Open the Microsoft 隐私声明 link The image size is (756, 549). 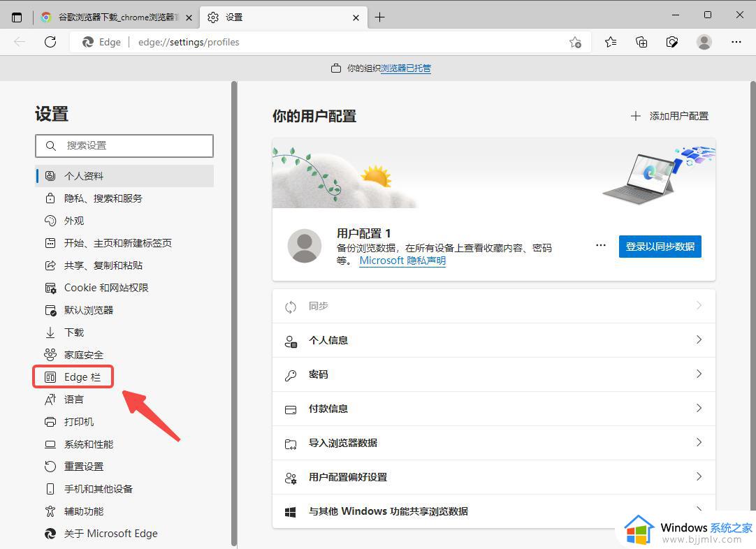tap(402, 261)
